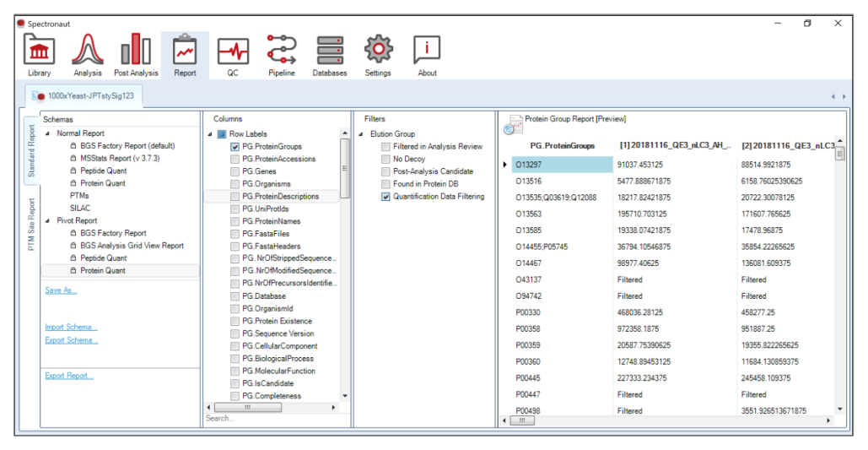Click the 91037.453125 value cell
The height and width of the screenshot is (450, 868).
click(x=675, y=165)
